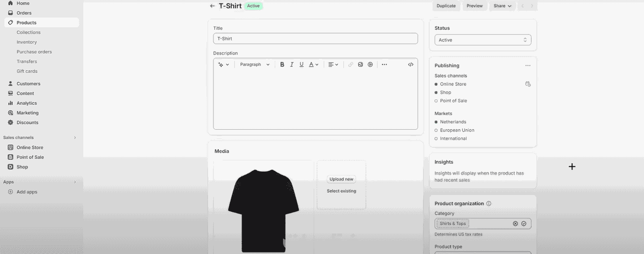Open Collections under Products
Image resolution: width=644 pixels, height=254 pixels.
click(x=28, y=32)
